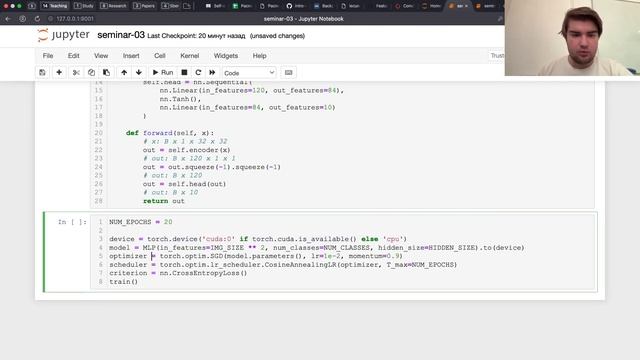Open the Help menu
The width and height of the screenshot is (640, 360).
point(259,56)
